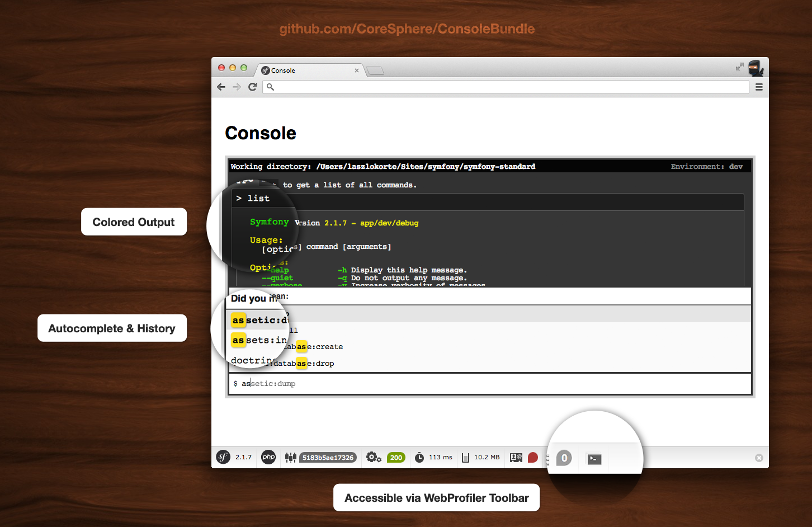Select the doctrine:database:create suggestion
This screenshot has width=812, height=527.
[490, 347]
